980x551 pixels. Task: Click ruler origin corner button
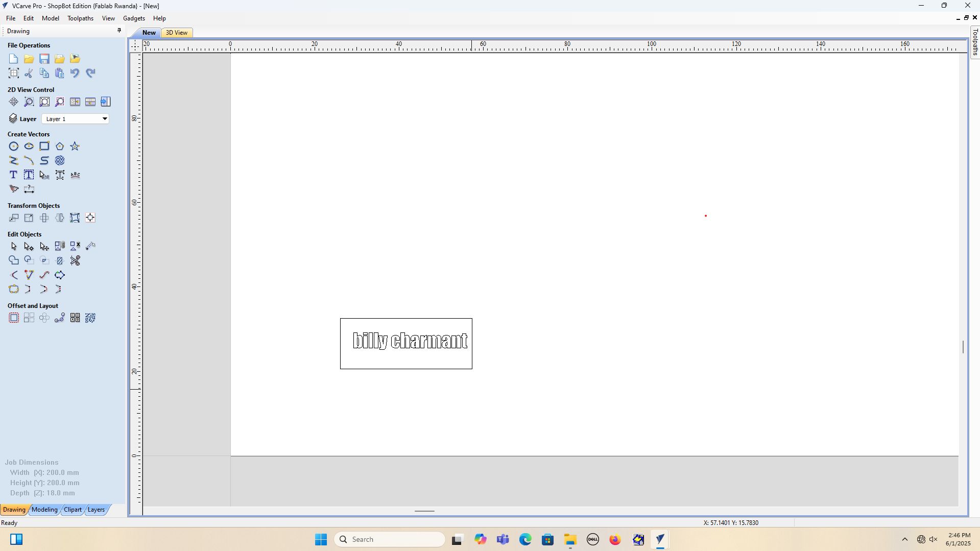pos(135,45)
